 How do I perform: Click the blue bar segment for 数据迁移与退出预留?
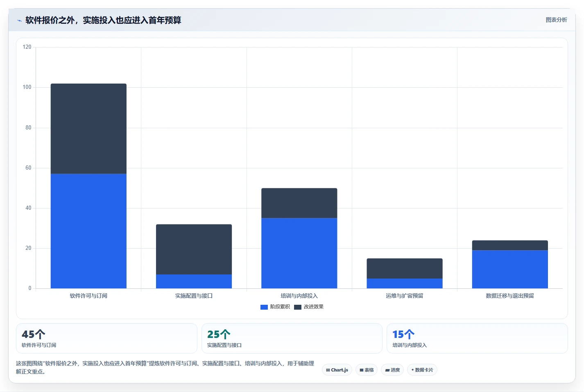tap(510, 269)
